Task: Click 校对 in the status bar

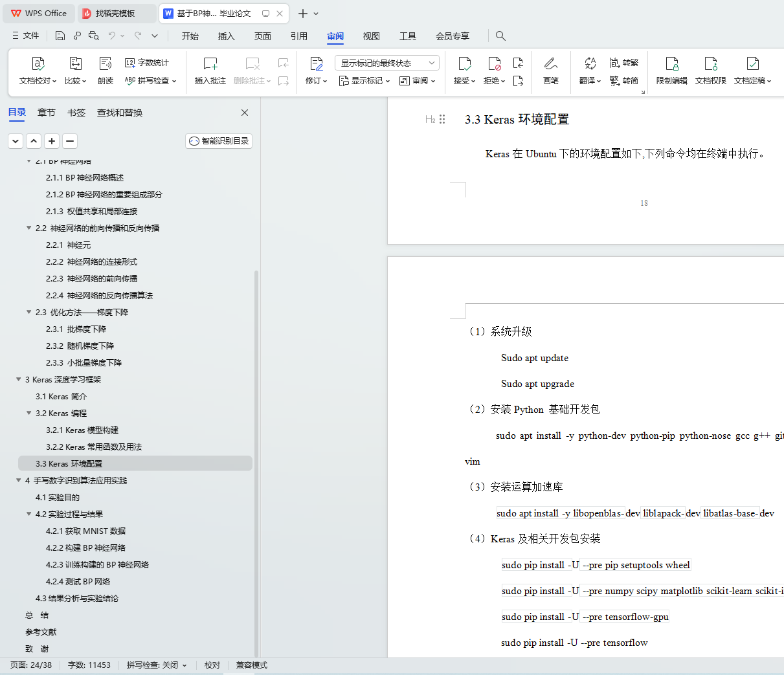Action: pyautogui.click(x=212, y=665)
